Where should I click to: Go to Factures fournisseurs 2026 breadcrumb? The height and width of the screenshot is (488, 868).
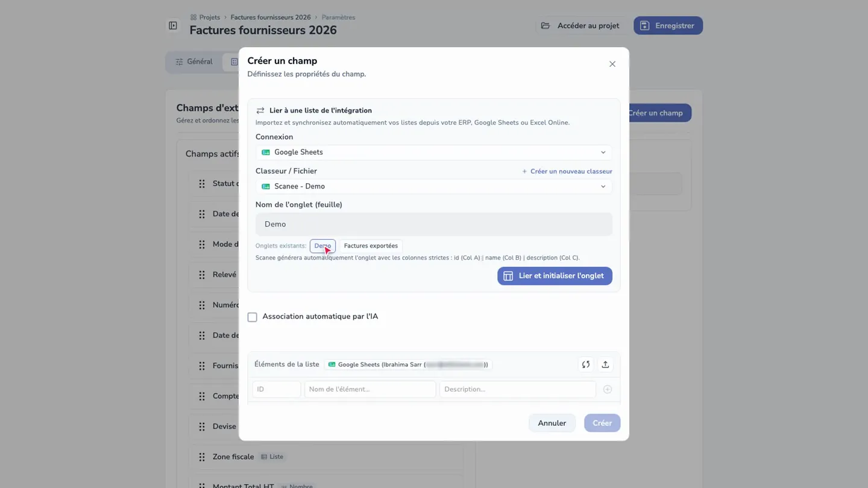tap(271, 17)
